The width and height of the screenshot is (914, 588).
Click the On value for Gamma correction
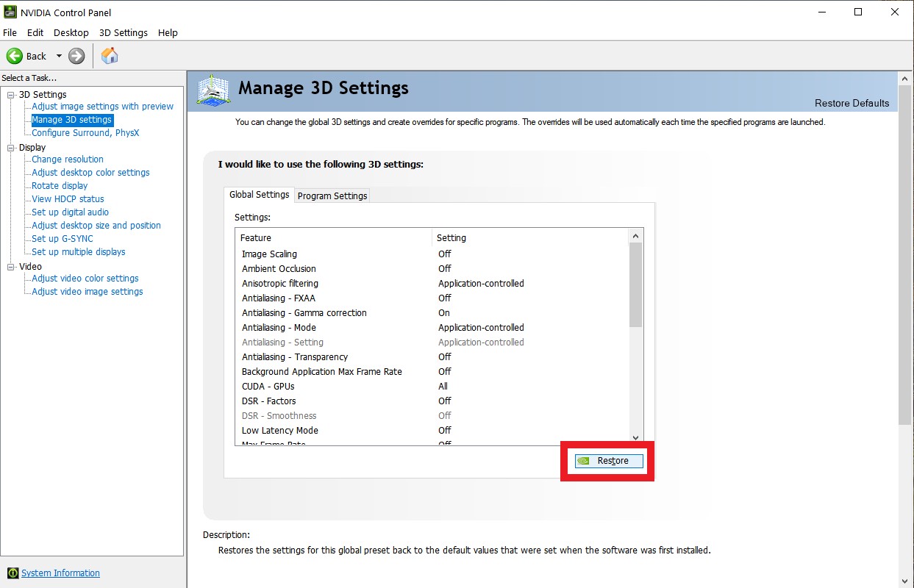(444, 313)
